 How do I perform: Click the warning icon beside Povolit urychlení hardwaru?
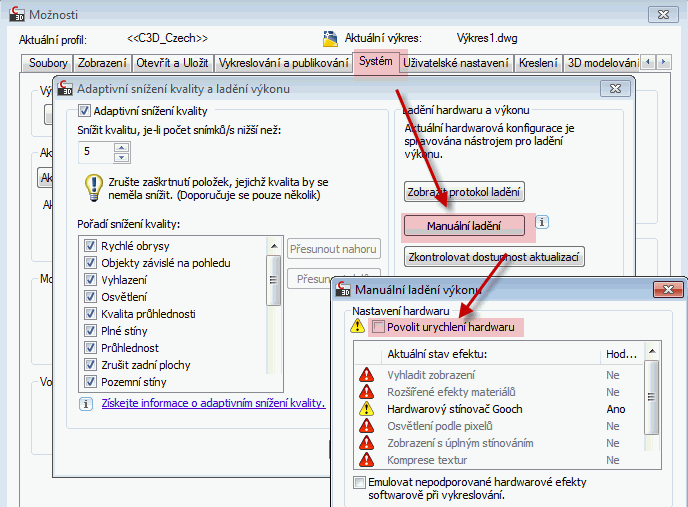click(357, 327)
